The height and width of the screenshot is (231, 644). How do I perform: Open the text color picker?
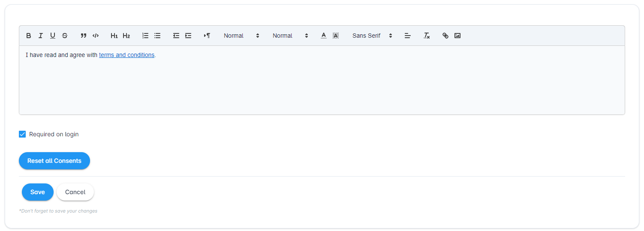pos(324,36)
